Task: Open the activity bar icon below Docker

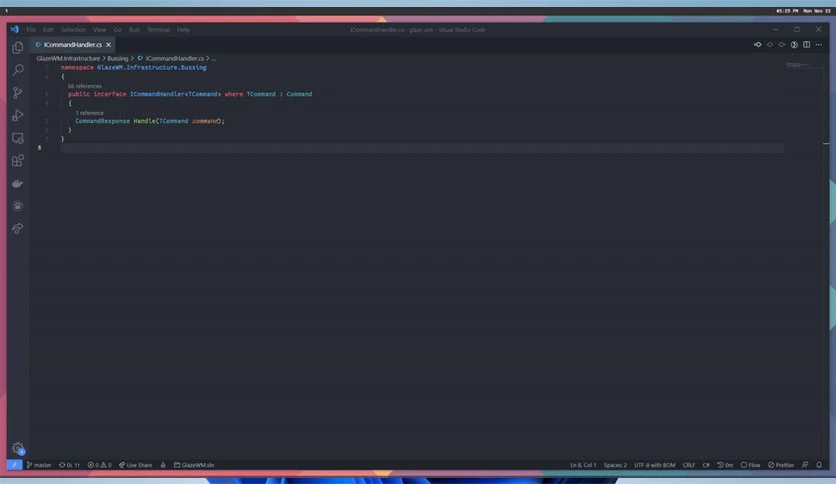Action: point(18,206)
